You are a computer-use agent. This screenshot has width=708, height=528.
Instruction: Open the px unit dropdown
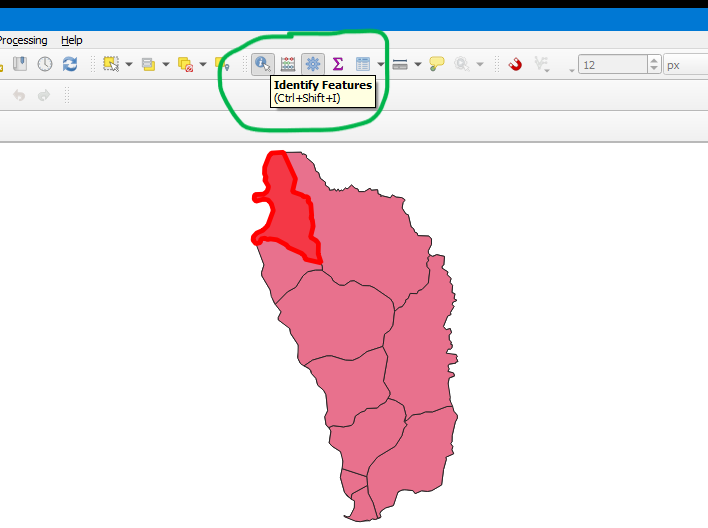point(685,64)
